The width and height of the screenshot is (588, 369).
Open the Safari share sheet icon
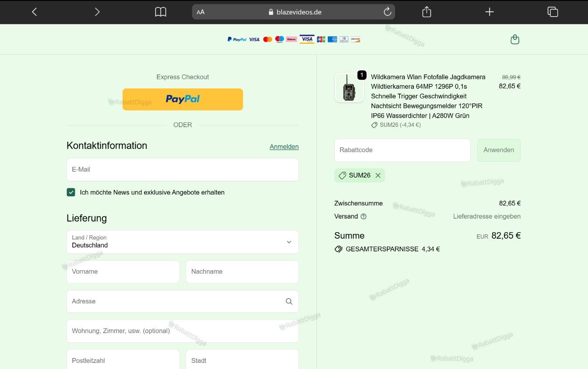point(427,12)
